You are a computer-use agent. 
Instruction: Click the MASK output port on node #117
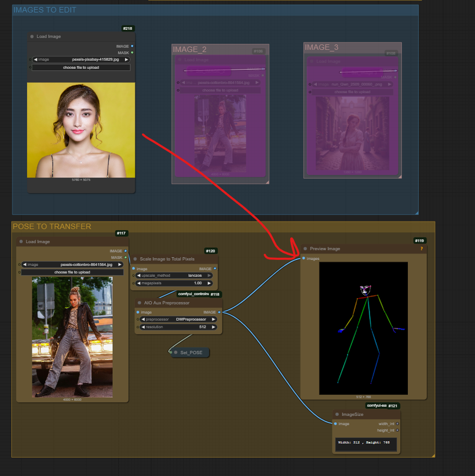pos(126,257)
